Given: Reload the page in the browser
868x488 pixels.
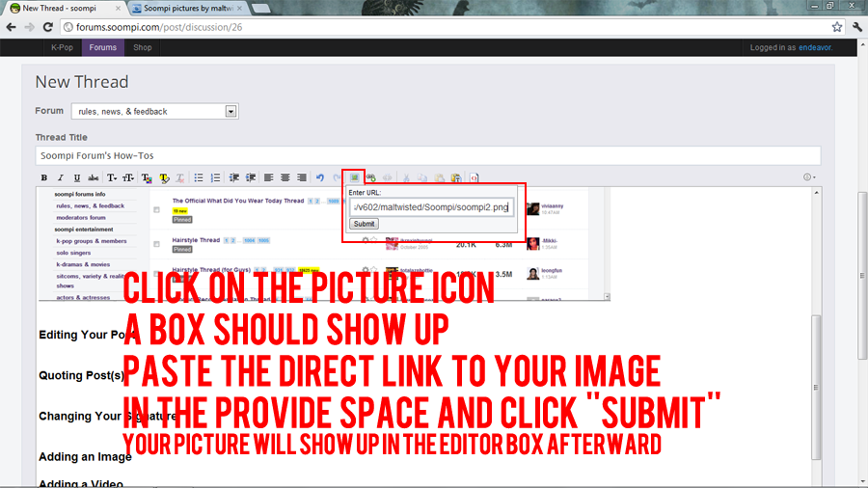Looking at the screenshot, I should click(48, 27).
